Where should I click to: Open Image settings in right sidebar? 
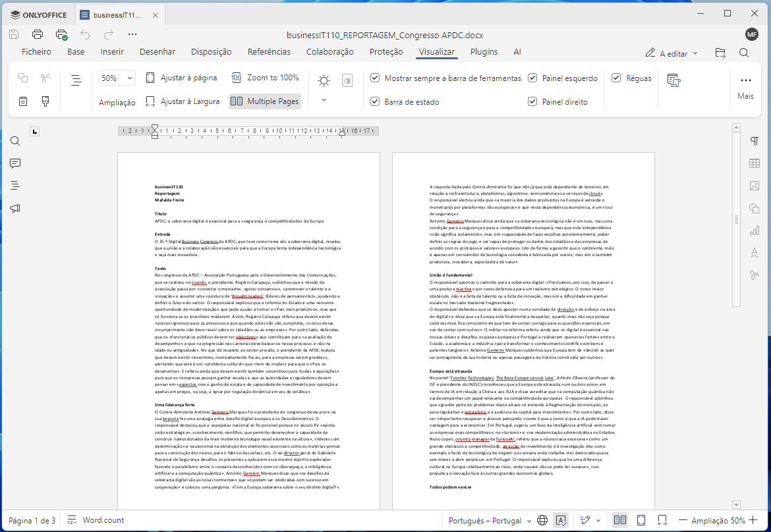pos(755,186)
